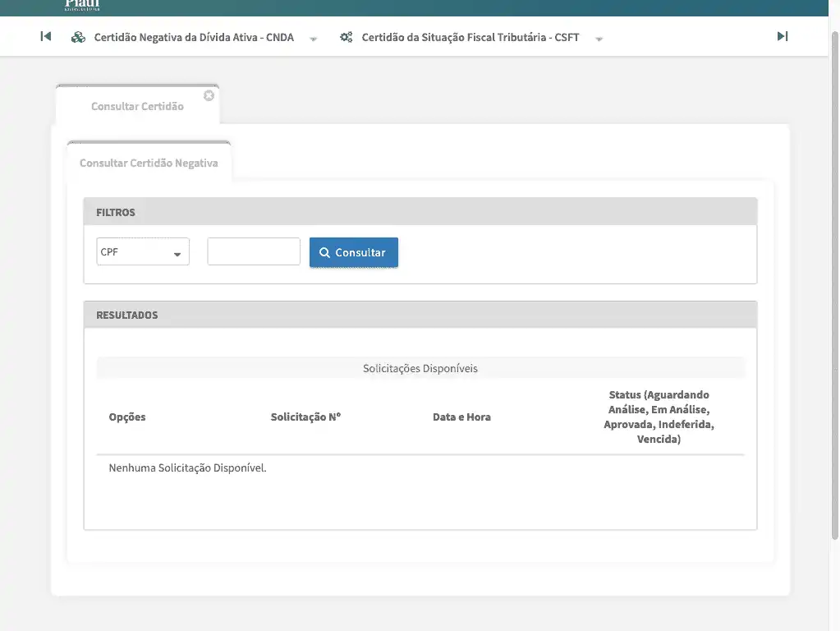The width and height of the screenshot is (840, 631).
Task: Focus the CPF number input field
Action: pos(254,251)
